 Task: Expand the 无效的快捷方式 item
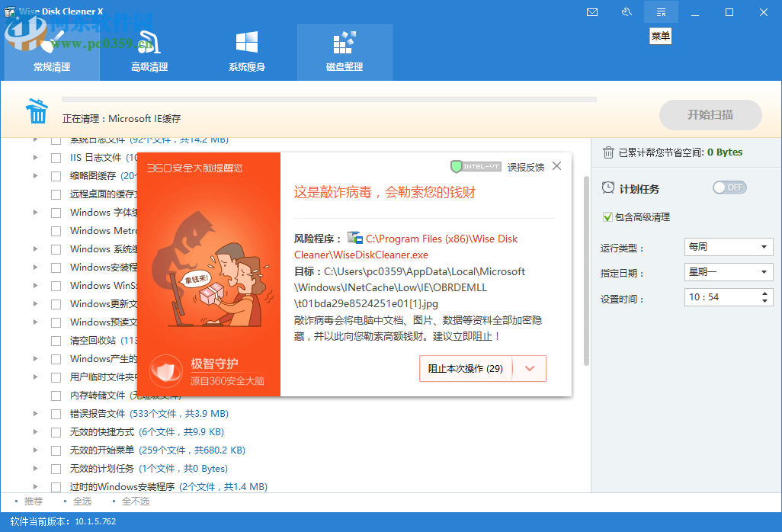coord(35,432)
